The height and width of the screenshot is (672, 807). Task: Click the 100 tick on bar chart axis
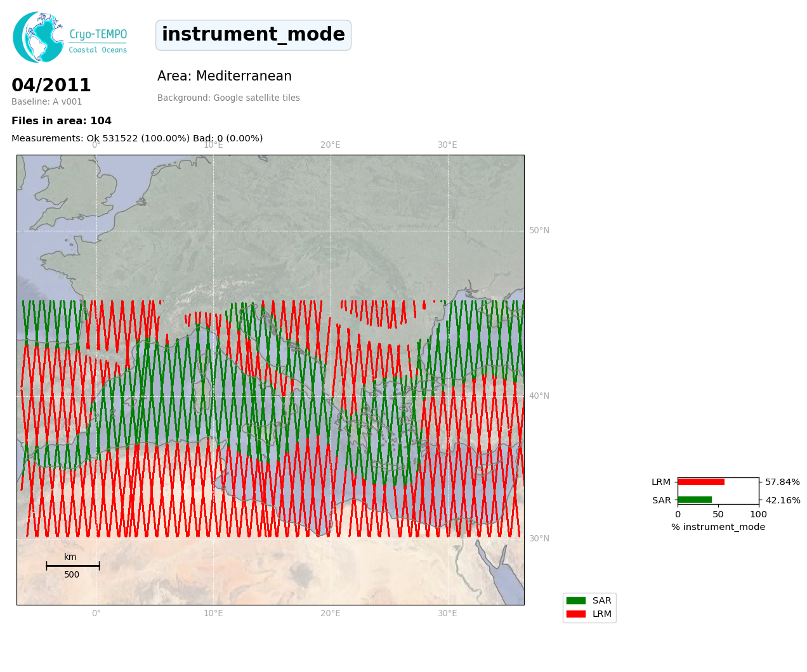pos(759,515)
